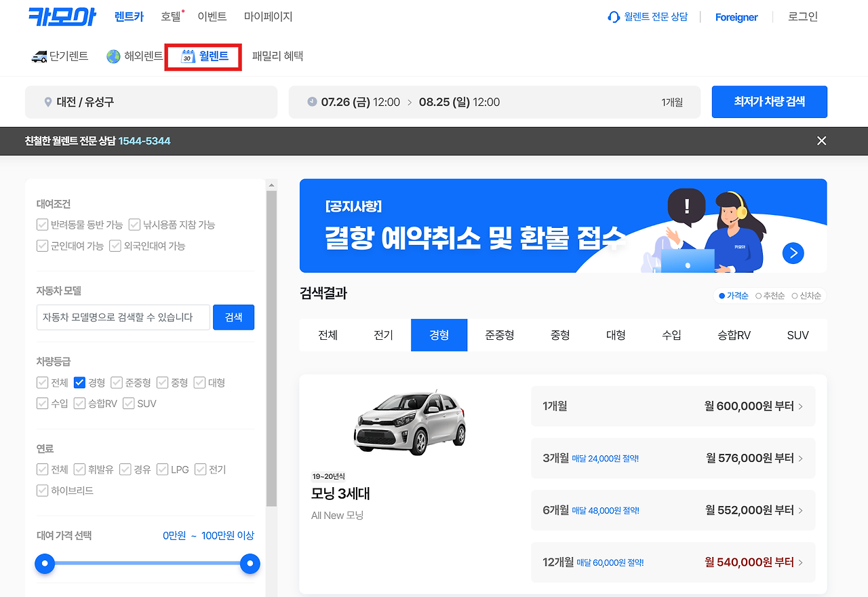Click the globe icon for 해외렌트
This screenshot has width=868, height=597.
click(113, 56)
